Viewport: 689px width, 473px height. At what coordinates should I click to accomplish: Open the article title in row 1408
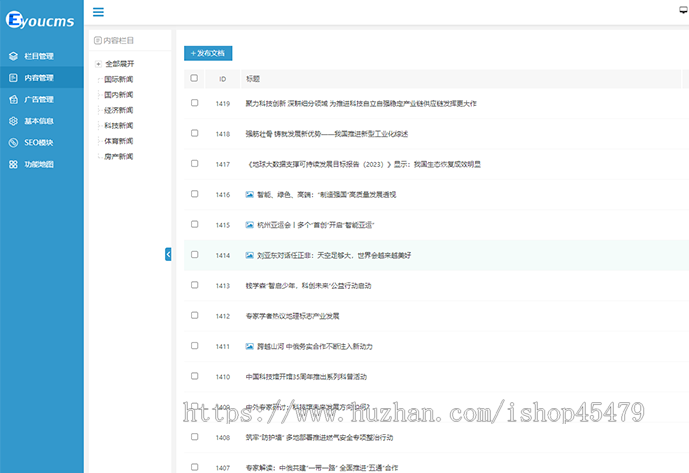(x=319, y=437)
